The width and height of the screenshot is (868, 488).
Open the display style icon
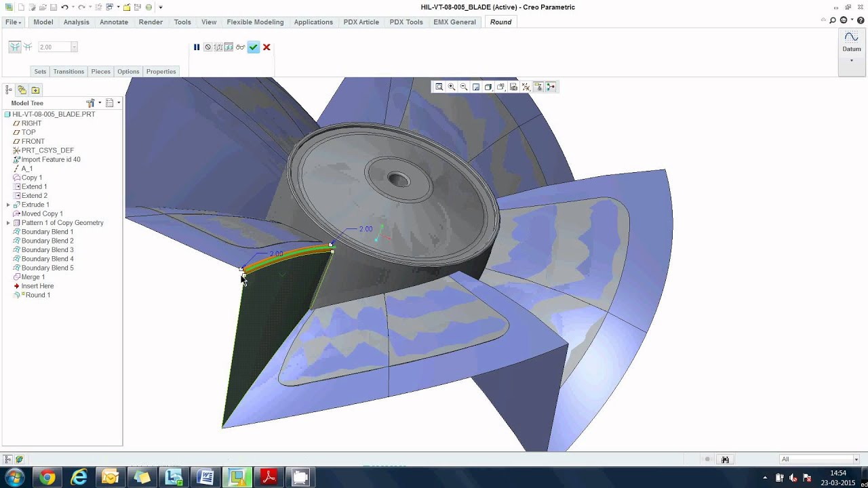click(x=488, y=87)
